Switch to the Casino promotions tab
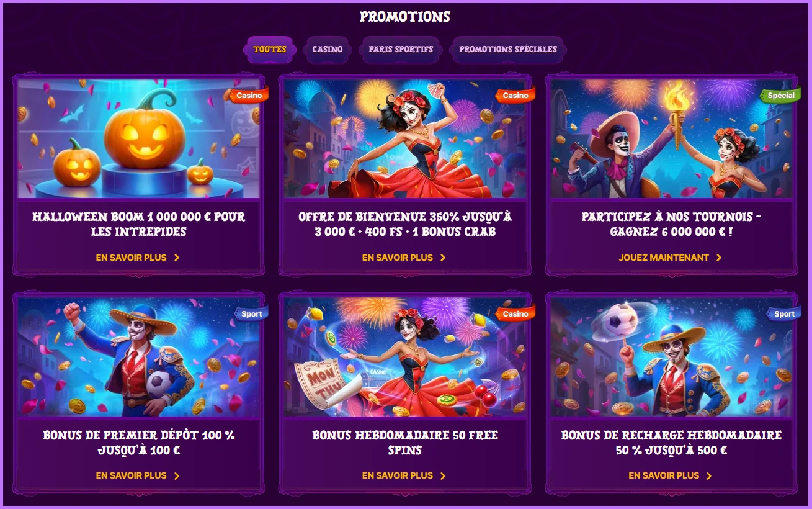812x509 pixels. click(328, 49)
